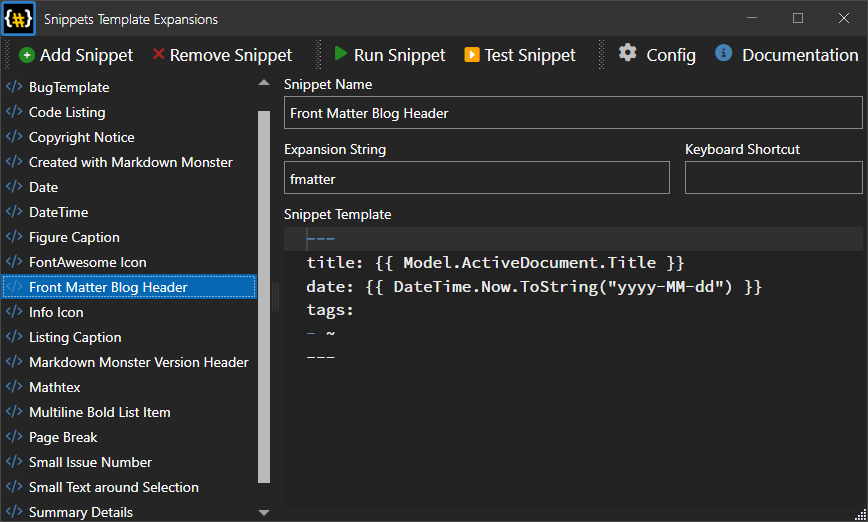Screen dimensions: 868x522
Task: Click the blue Documentation info icon
Action: pyautogui.click(x=724, y=53)
